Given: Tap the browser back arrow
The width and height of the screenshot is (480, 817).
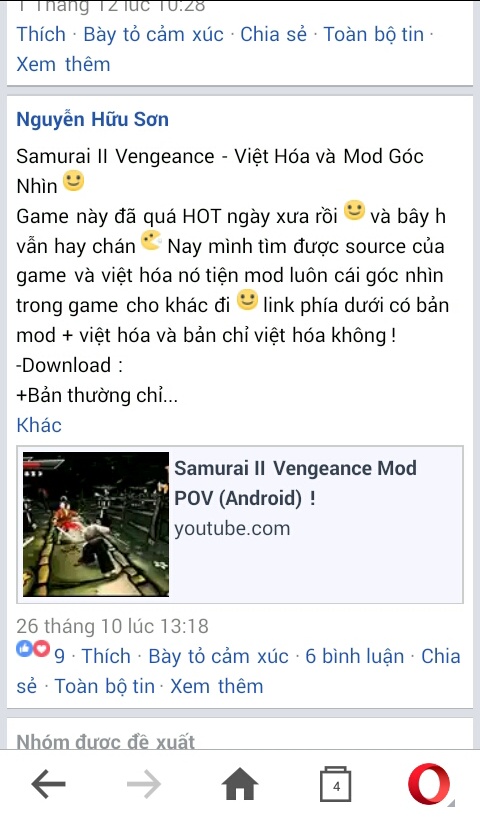Looking at the screenshot, I should (x=48, y=783).
